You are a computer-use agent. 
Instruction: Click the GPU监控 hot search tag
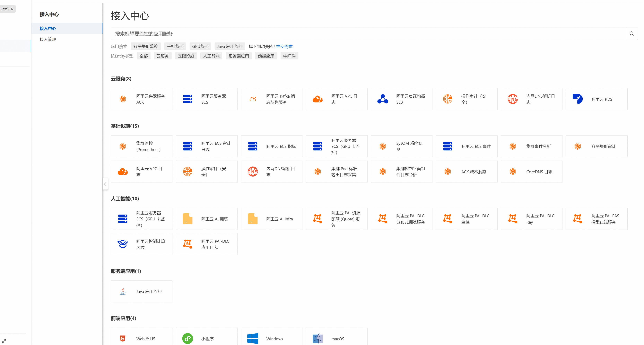(200, 46)
